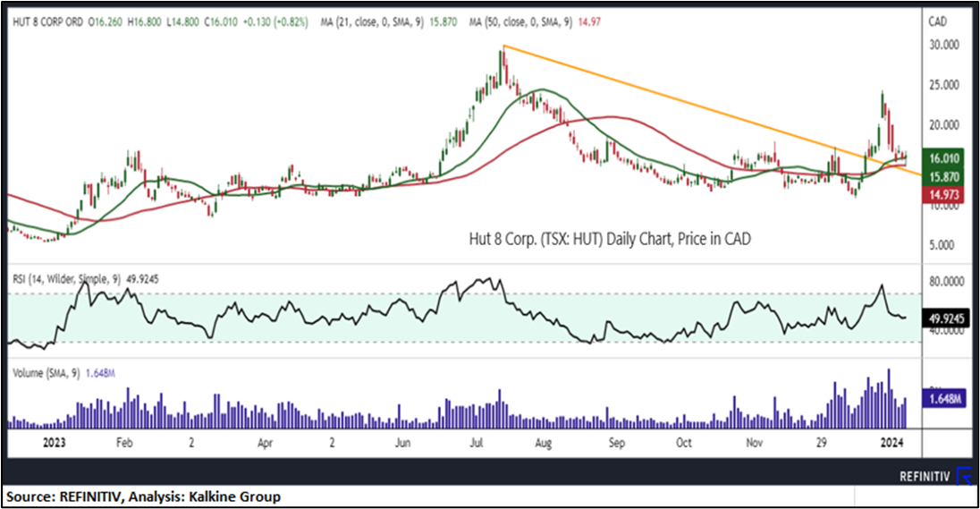Click the 30.000 price axis label
This screenshot has width=980, height=509.
(x=943, y=45)
